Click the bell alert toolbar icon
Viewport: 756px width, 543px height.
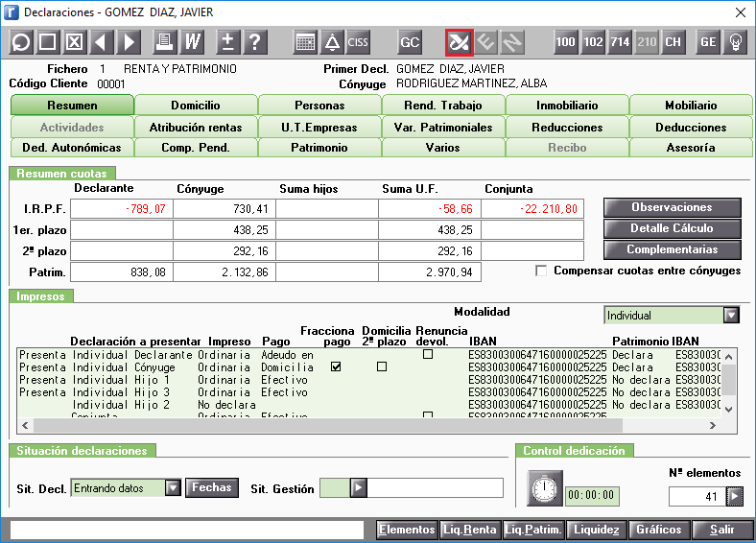pyautogui.click(x=332, y=42)
